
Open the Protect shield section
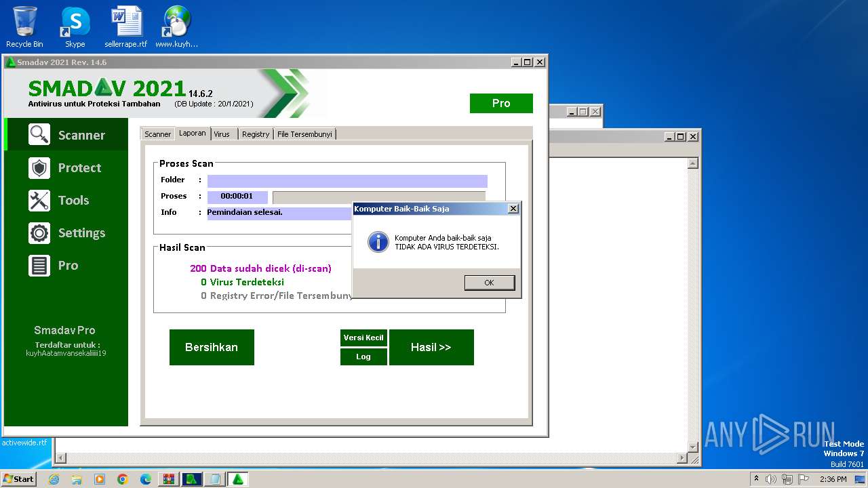(x=66, y=167)
